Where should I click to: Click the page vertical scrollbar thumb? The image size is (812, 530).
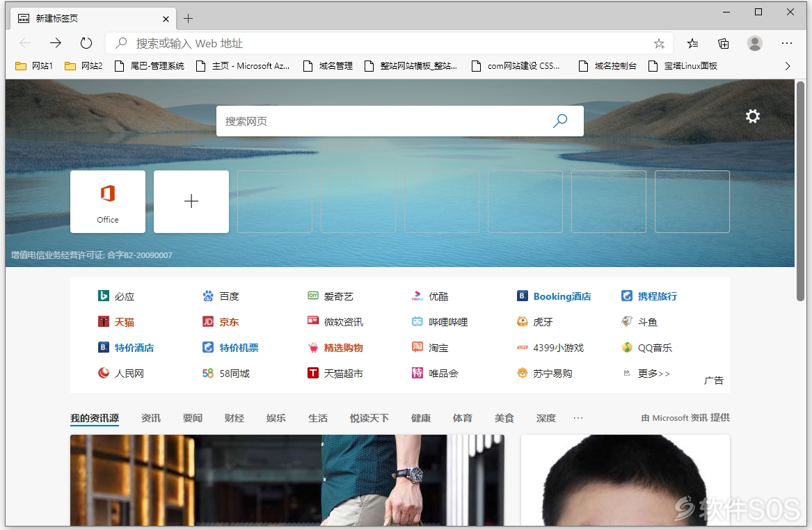pyautogui.click(x=801, y=191)
